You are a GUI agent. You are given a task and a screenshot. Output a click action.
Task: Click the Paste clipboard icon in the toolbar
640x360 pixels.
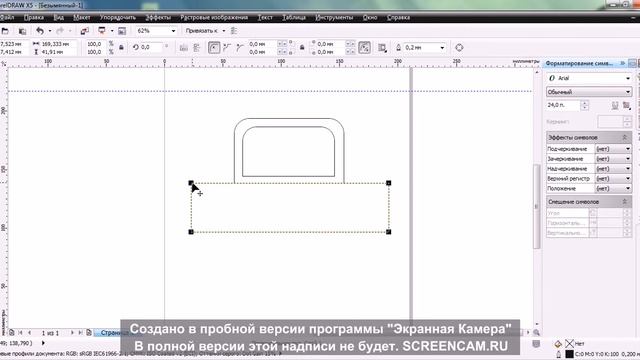point(22,31)
